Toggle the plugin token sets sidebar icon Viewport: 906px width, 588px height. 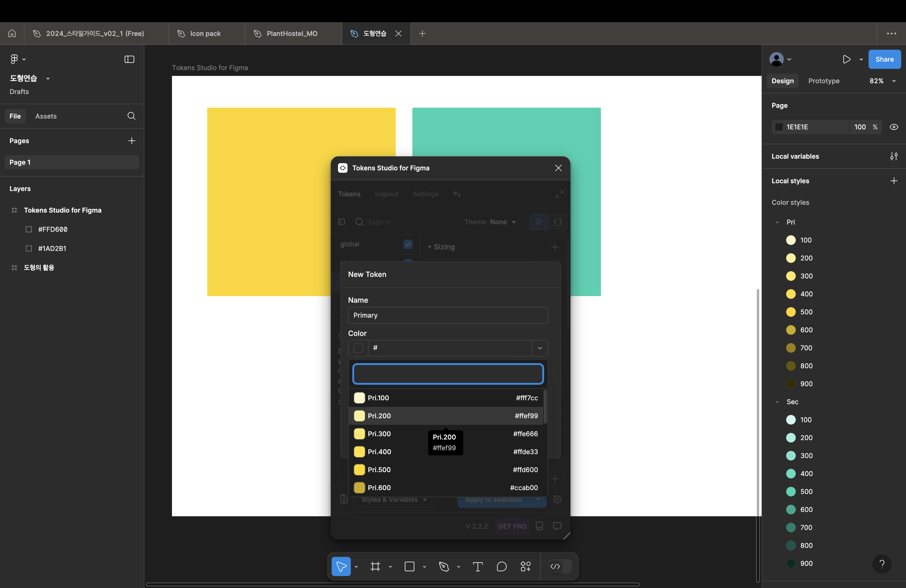[x=342, y=222]
